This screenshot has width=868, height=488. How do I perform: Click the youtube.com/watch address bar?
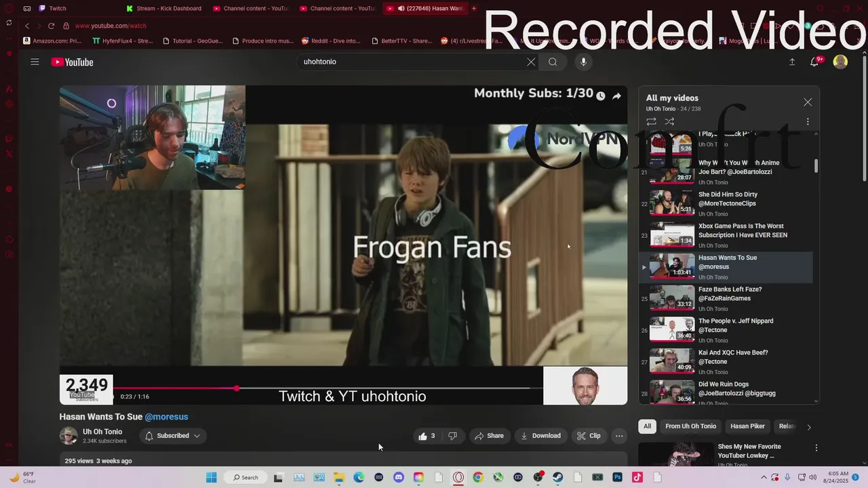(x=111, y=26)
